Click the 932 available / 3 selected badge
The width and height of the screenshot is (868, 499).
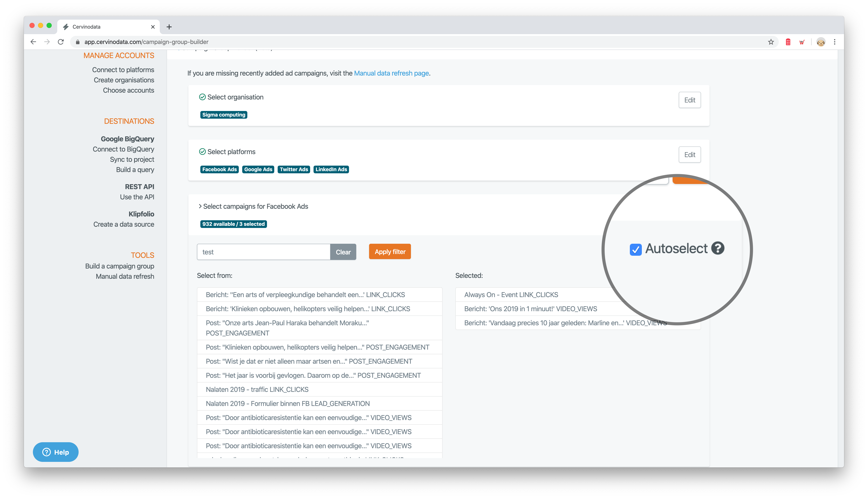tap(233, 224)
